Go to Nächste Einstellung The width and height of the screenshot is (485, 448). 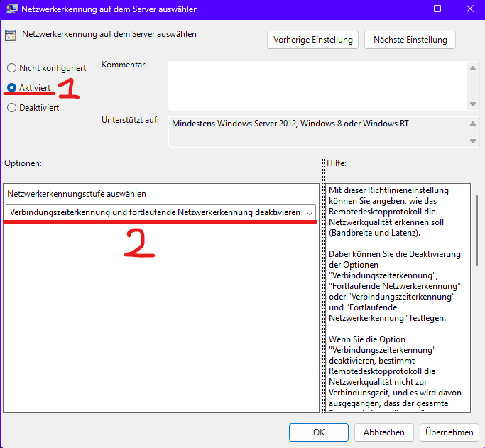[x=410, y=40]
